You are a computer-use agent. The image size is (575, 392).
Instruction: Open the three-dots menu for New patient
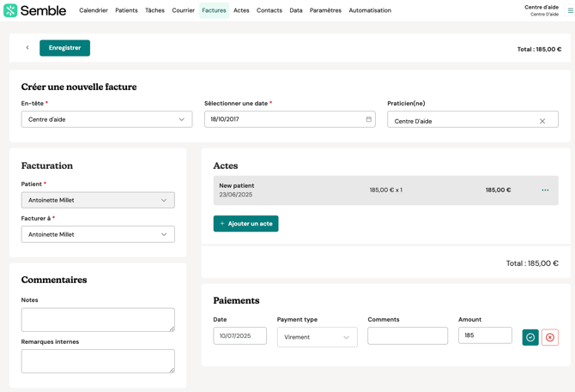pyautogui.click(x=545, y=190)
